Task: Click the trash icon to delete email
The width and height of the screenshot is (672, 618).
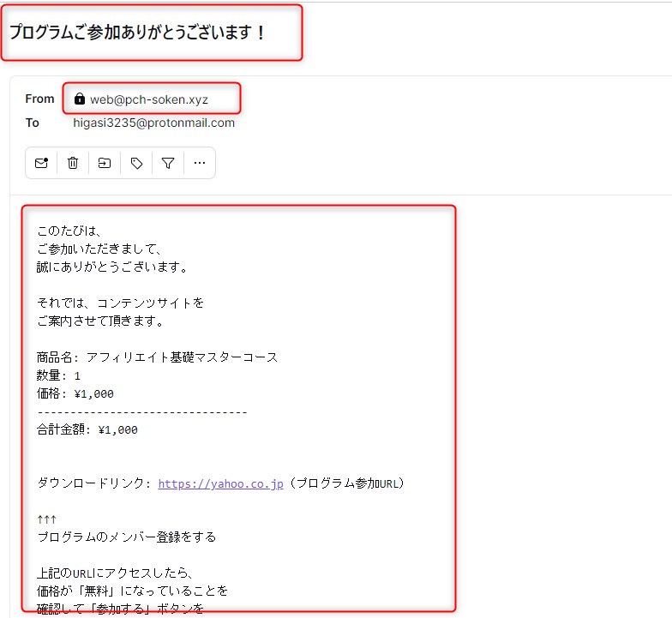Action: click(73, 163)
